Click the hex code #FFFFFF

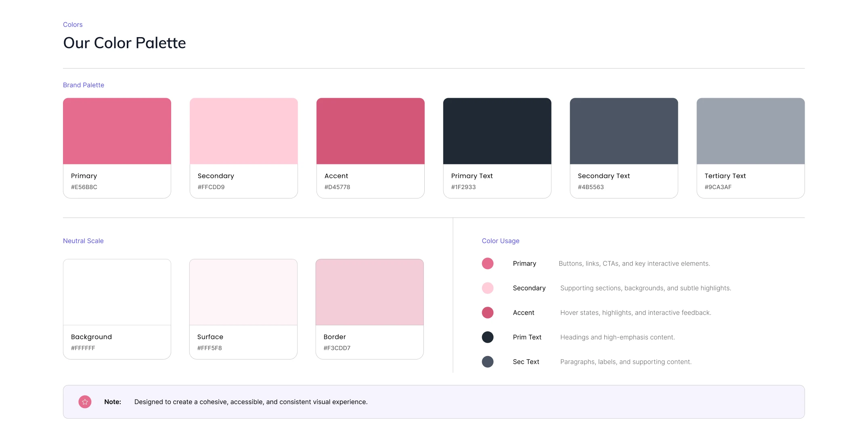coord(83,348)
